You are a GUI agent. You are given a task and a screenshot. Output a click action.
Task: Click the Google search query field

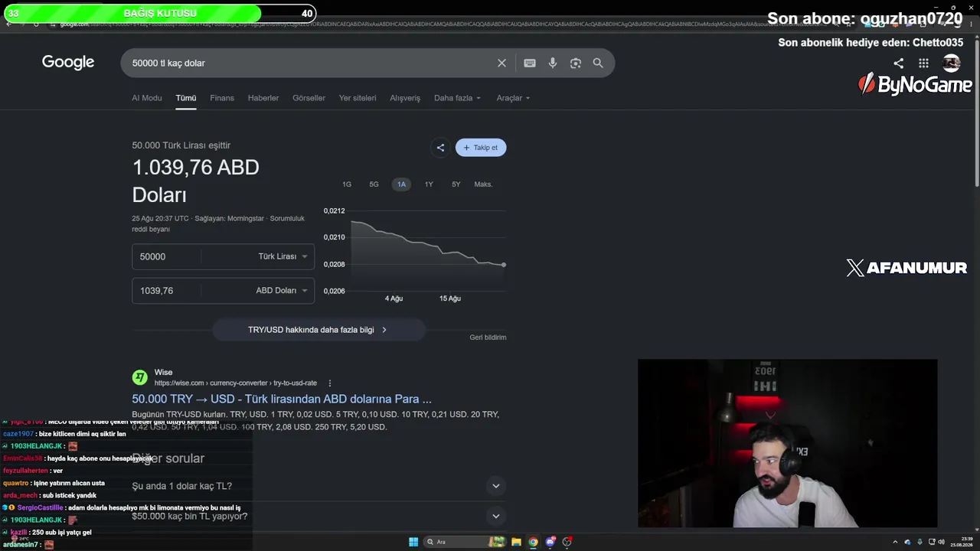click(310, 63)
